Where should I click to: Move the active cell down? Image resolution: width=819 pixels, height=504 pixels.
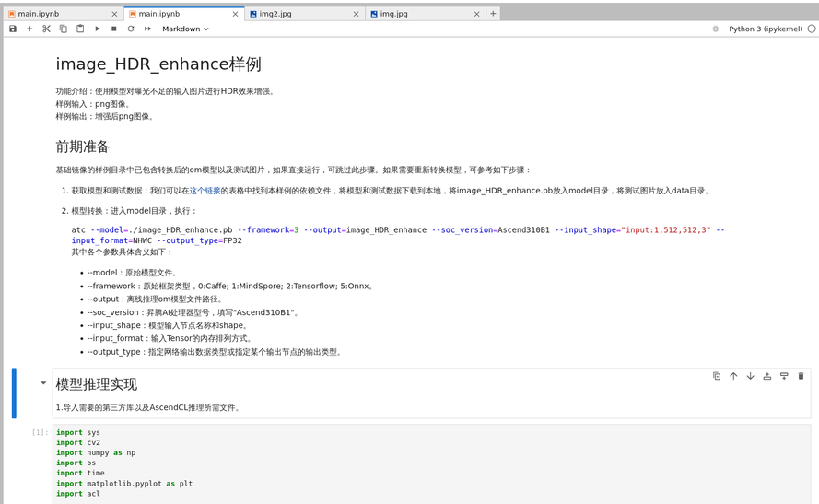click(750, 376)
